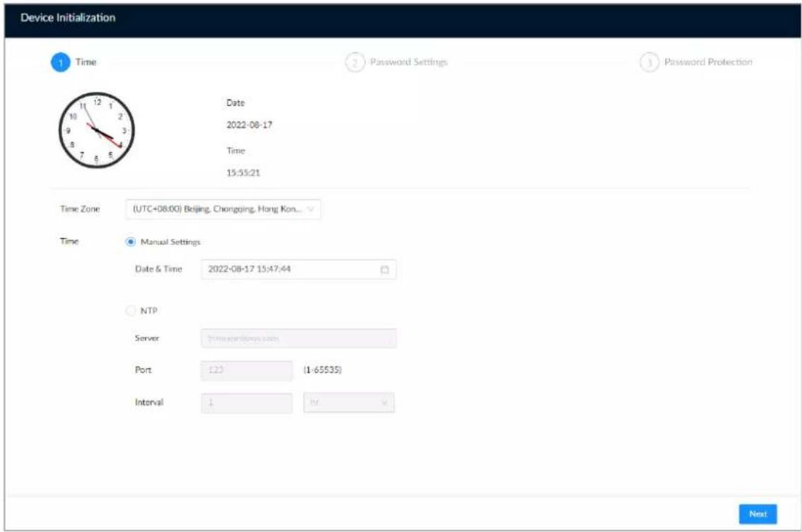Go to the Password Protection step label
This screenshot has width=802, height=532.
point(708,62)
